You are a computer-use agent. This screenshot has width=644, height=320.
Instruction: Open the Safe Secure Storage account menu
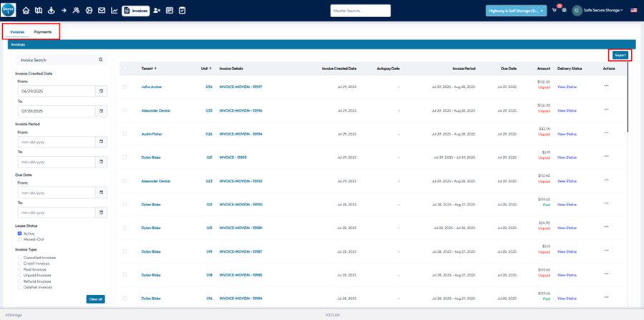point(601,11)
